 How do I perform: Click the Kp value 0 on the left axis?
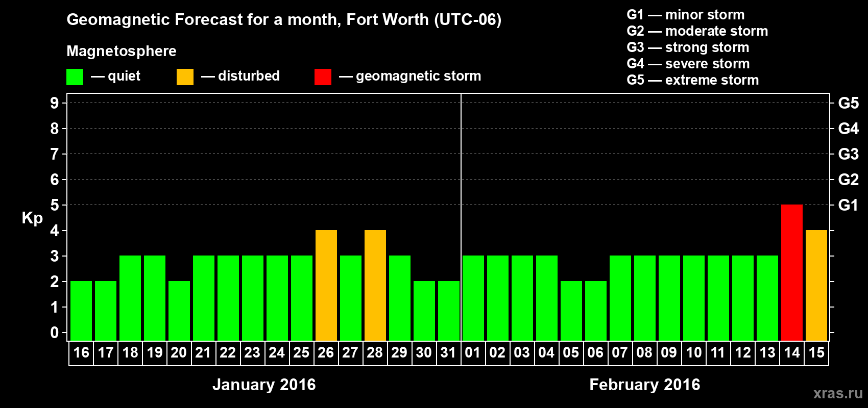point(55,333)
